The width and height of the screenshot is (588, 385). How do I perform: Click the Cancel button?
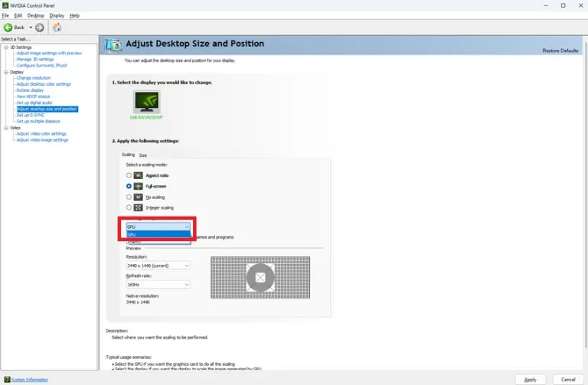568,380
